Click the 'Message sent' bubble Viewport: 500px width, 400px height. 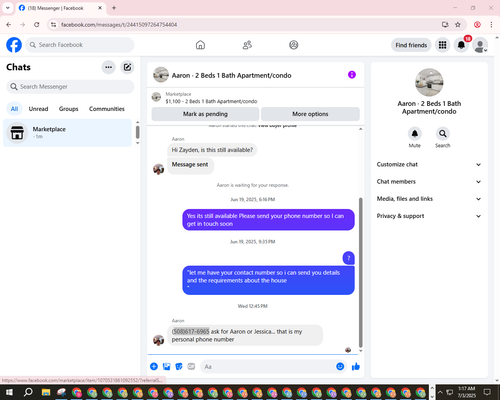point(190,165)
